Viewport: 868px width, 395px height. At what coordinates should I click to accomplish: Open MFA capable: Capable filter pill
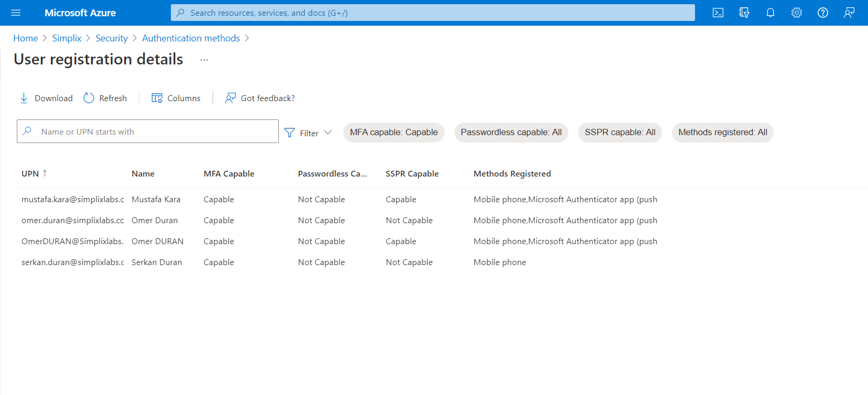pos(394,133)
